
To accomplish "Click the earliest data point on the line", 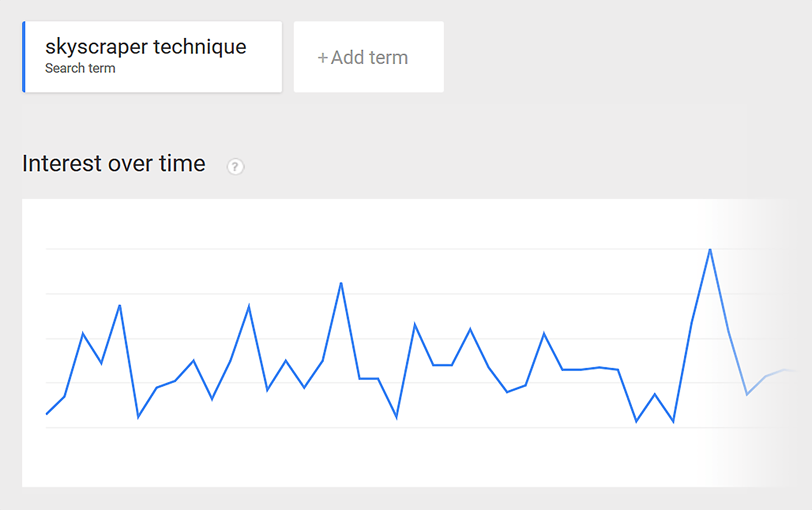I will (x=47, y=414).
